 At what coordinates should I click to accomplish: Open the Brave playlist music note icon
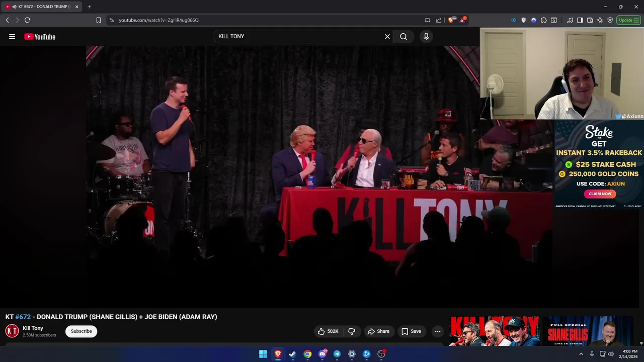[x=570, y=20]
